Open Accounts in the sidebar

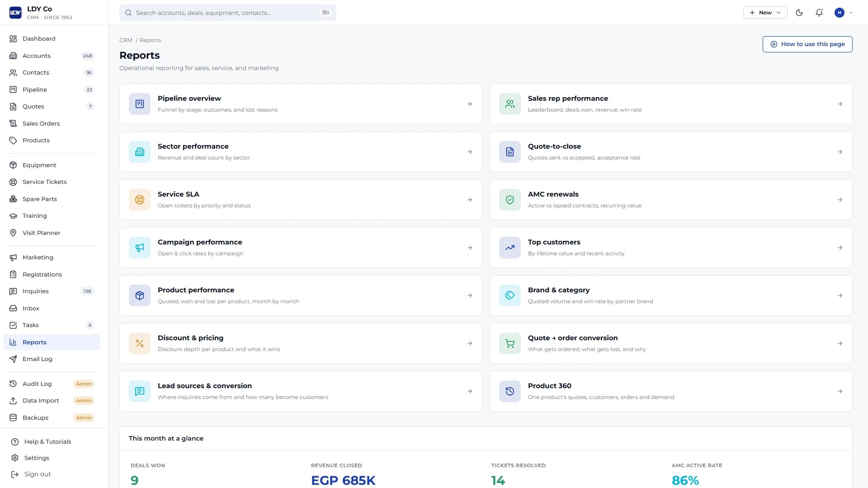point(52,56)
